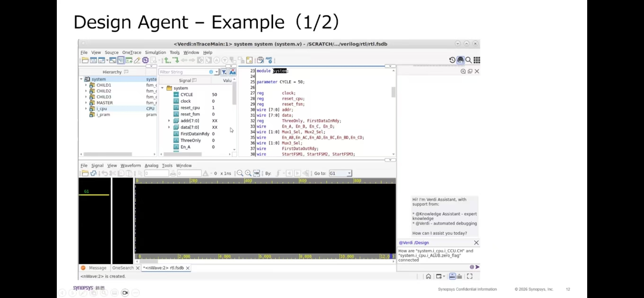Click the Message tab button
This screenshot has width=644, height=298.
point(97,268)
